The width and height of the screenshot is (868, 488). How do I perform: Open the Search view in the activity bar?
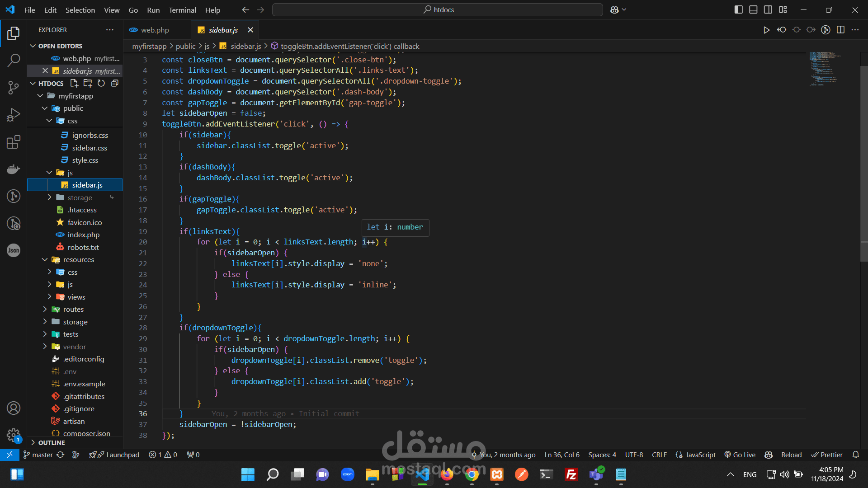[14, 60]
